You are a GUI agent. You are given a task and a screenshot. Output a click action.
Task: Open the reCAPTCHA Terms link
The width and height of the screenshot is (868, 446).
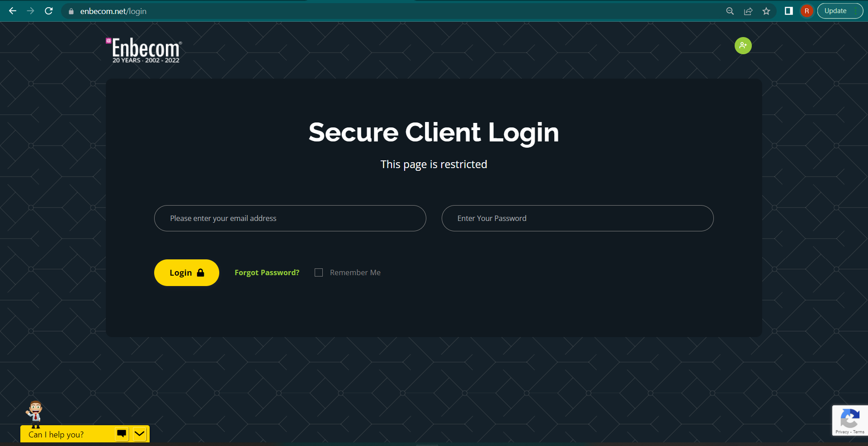(859, 432)
